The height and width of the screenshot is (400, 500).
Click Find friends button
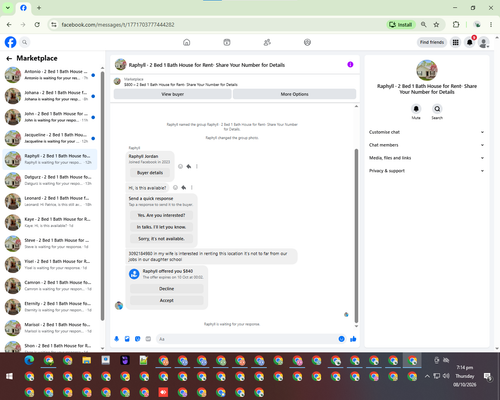click(432, 42)
